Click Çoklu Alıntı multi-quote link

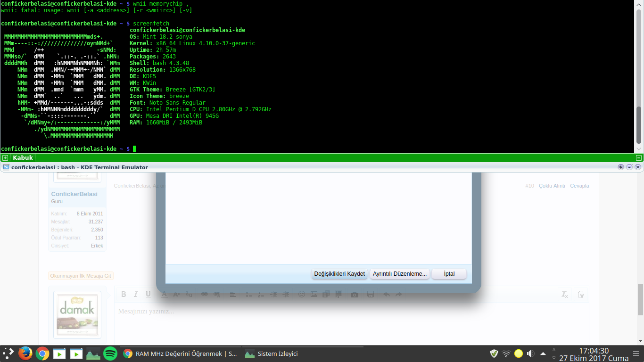552,186
